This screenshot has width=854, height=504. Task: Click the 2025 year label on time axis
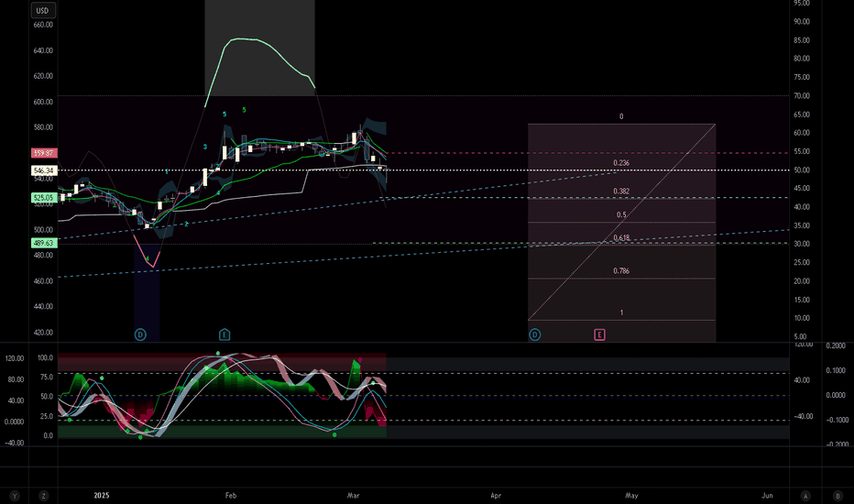click(102, 495)
